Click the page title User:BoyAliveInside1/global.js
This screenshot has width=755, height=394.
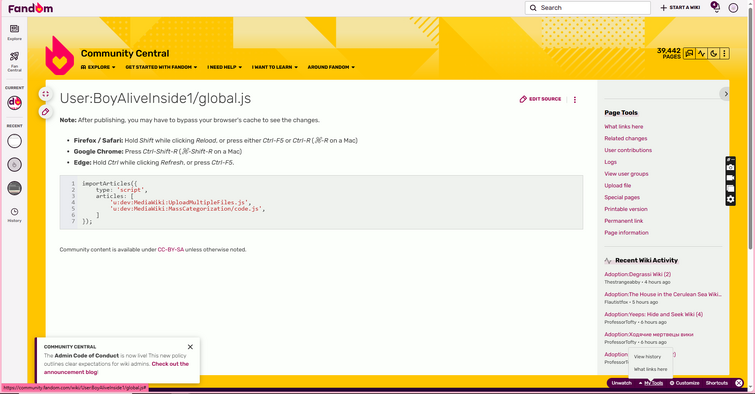155,98
